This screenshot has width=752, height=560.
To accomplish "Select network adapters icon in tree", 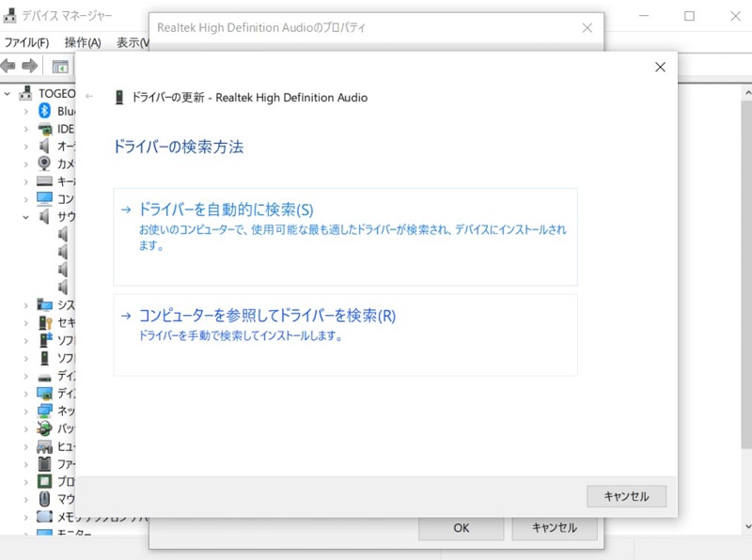I will click(x=44, y=411).
